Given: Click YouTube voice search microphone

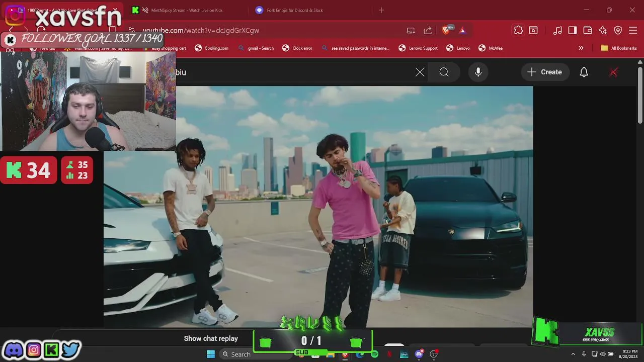Looking at the screenshot, I should (x=478, y=72).
